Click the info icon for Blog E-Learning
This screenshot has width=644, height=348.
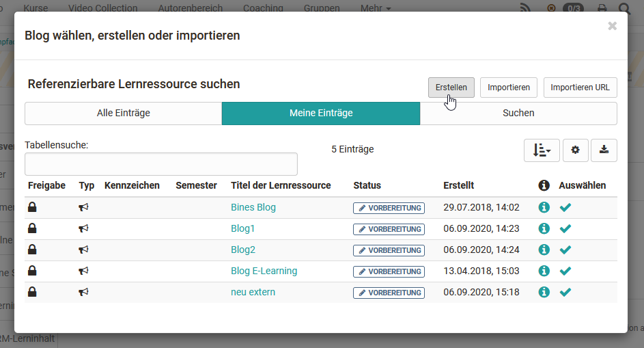[544, 271]
